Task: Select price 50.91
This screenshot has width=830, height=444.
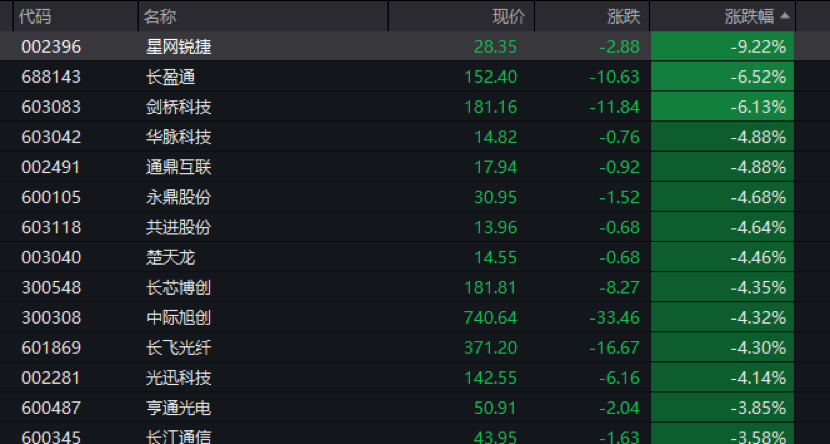Action: point(495,409)
